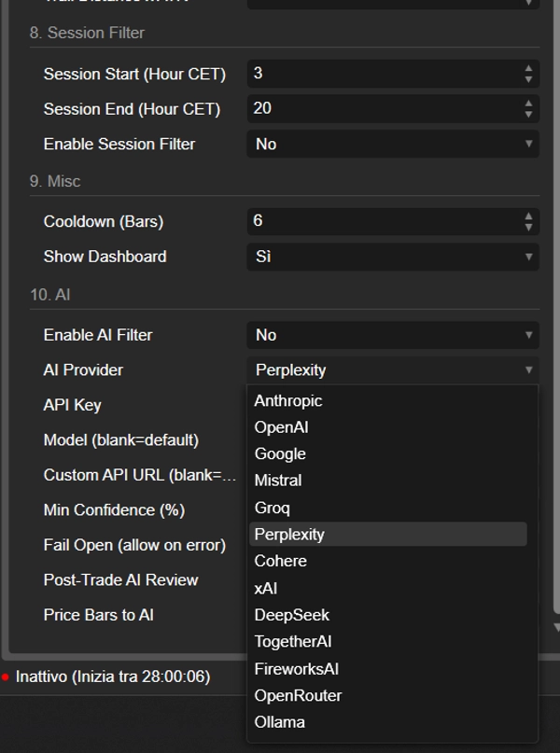Select Mistral option
Image resolution: width=560 pixels, height=753 pixels.
(x=388, y=481)
